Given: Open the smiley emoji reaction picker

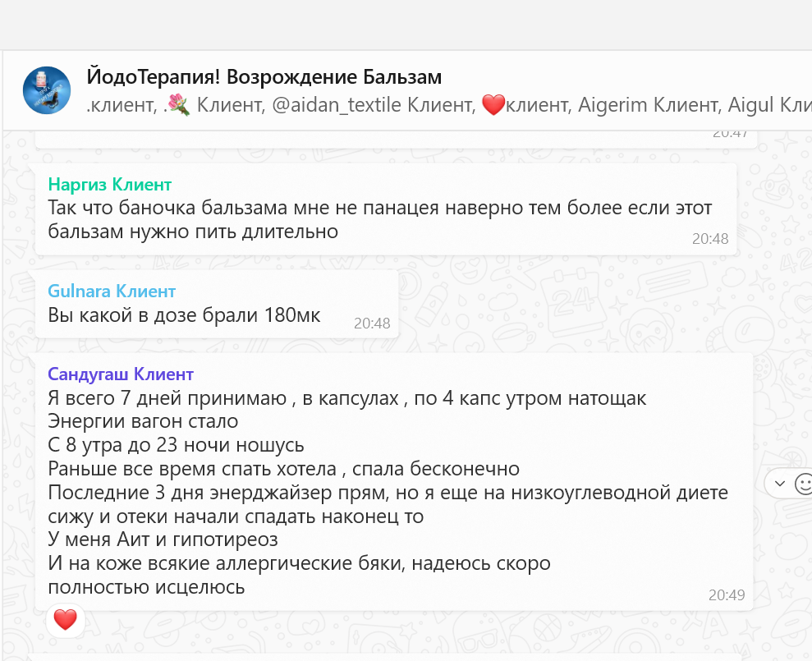Looking at the screenshot, I should [x=802, y=484].
